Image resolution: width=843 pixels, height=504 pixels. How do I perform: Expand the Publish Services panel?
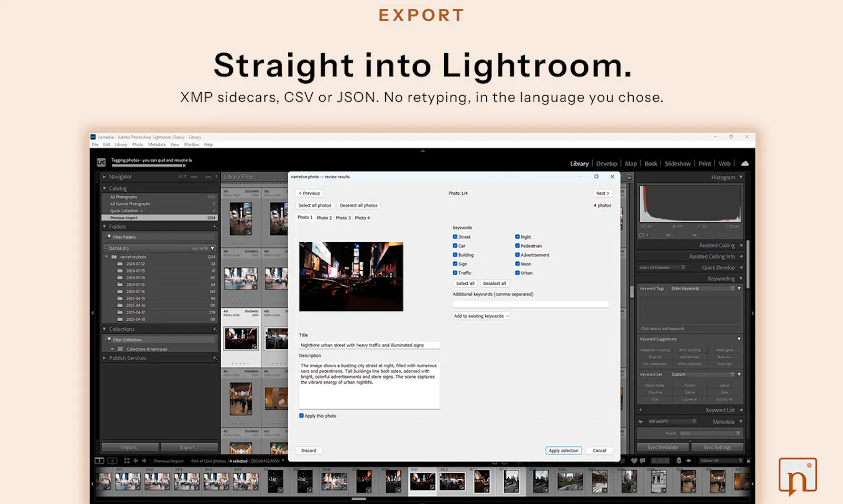(x=104, y=358)
